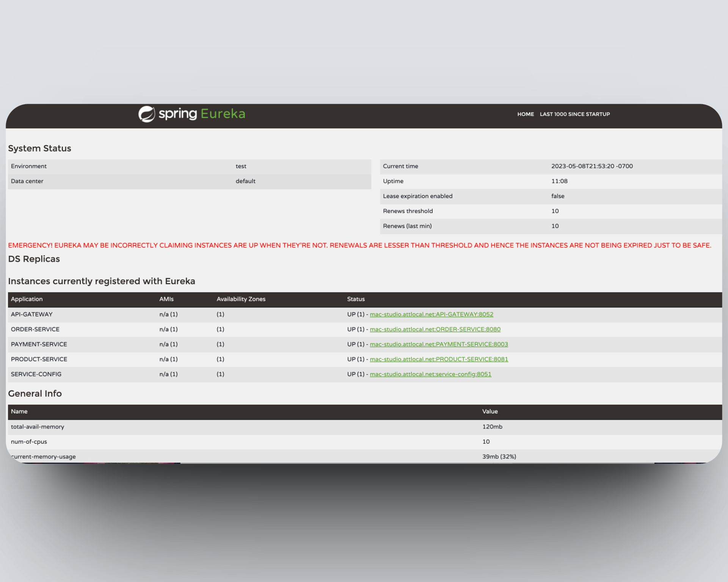Open LAST 1000 SINCE STARTUP page
This screenshot has width=728, height=582.
point(575,114)
